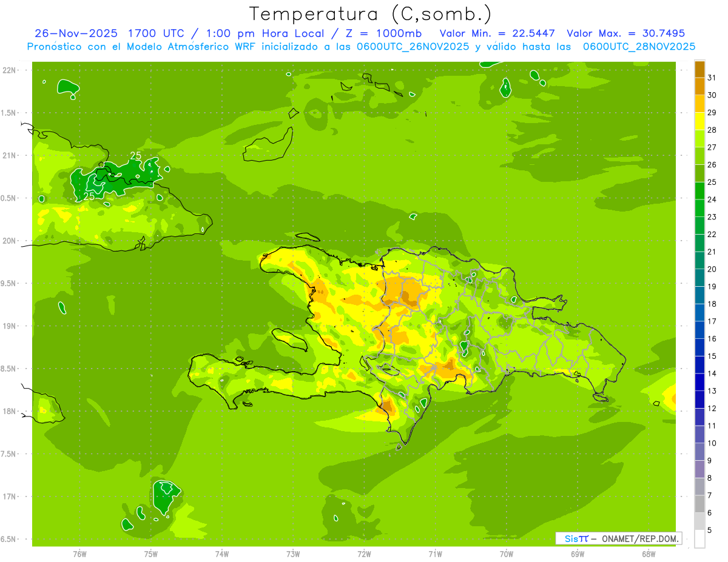
Task: Click the gray colorbar swatch between 6 and 7
Action: coord(699,504)
